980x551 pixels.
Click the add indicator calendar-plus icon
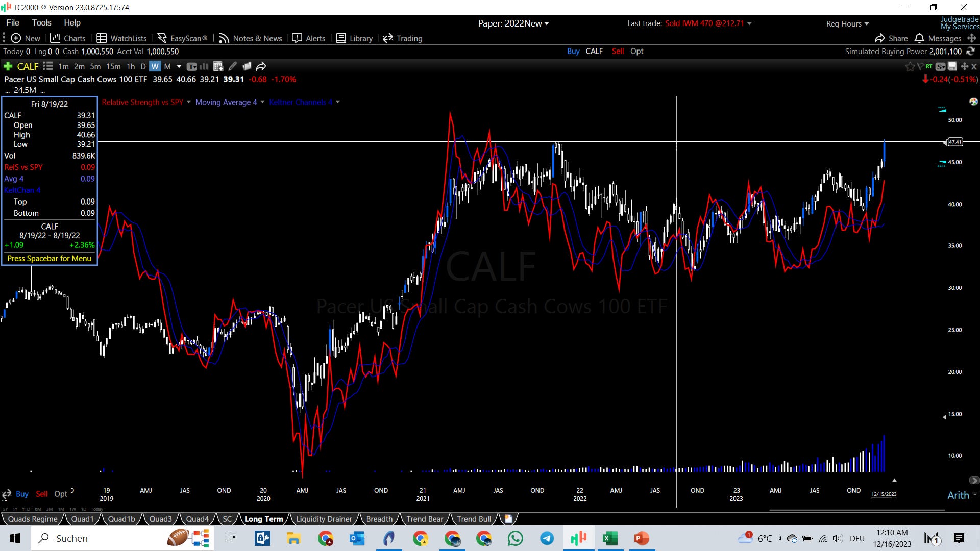coord(218,66)
